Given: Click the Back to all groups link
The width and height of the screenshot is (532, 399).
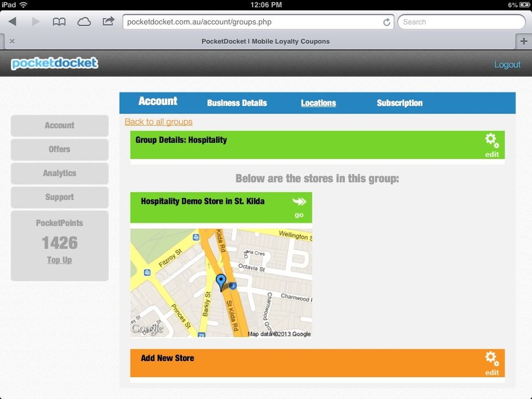Looking at the screenshot, I should tap(158, 122).
